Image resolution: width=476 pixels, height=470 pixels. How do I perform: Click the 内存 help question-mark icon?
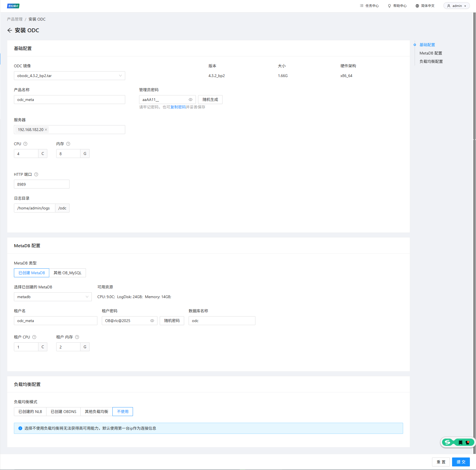68,144
